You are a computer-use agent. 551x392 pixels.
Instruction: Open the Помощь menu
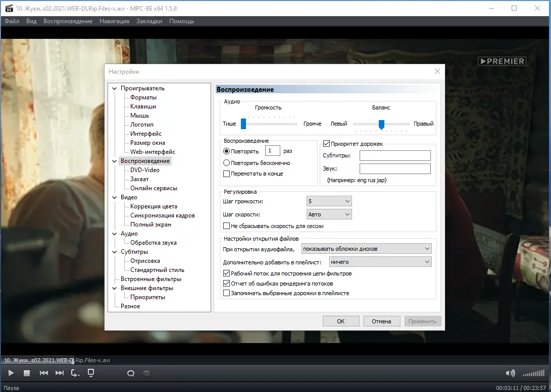click(x=181, y=21)
